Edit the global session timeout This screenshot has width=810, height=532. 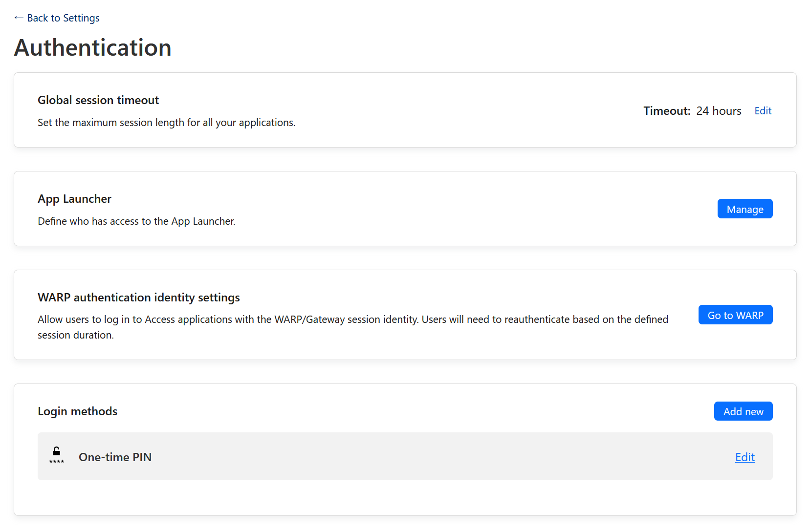tap(763, 110)
